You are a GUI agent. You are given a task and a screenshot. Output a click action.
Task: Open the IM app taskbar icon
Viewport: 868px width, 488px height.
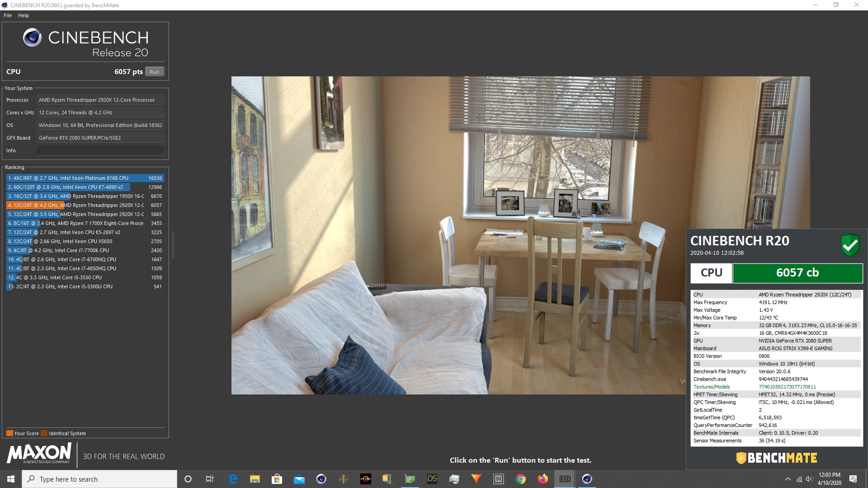coord(498,479)
